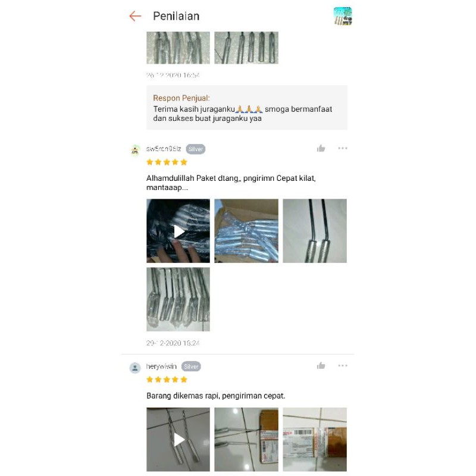Tap the username herywiwin

[x=161, y=367]
